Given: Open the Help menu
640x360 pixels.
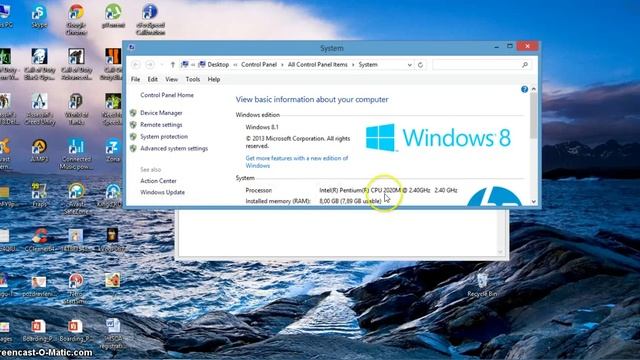Looking at the screenshot, I should 214,79.
